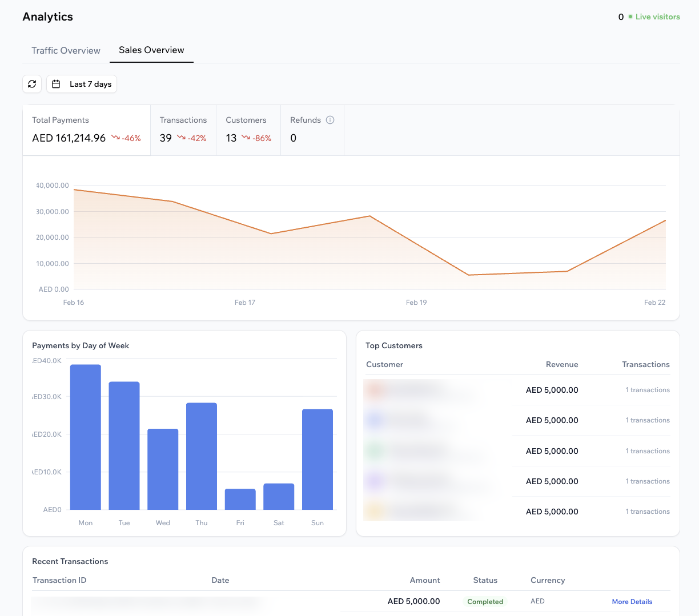Click the Completed status badge
The width and height of the screenshot is (699, 616).
tap(485, 601)
